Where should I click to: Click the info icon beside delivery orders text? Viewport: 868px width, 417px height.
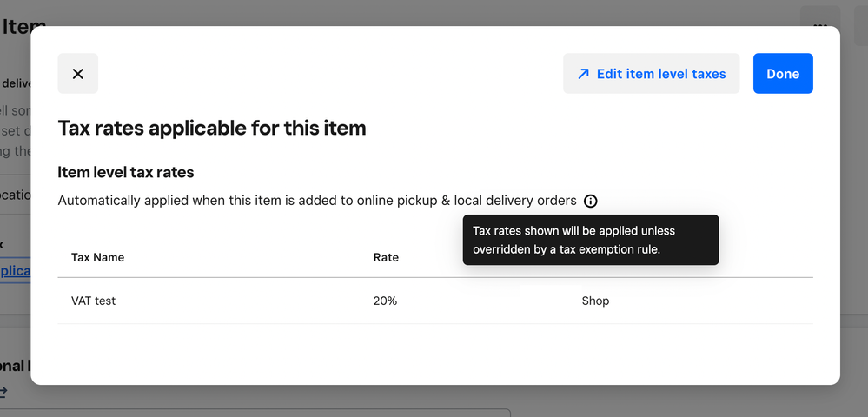[591, 202]
